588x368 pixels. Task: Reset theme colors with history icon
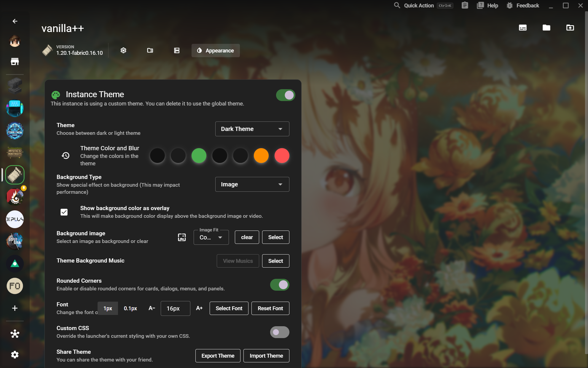tap(66, 156)
